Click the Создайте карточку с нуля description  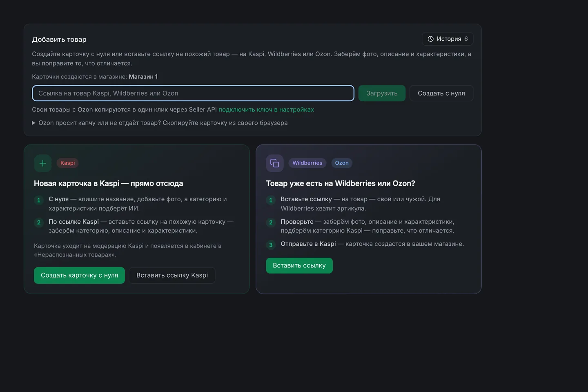point(252,59)
